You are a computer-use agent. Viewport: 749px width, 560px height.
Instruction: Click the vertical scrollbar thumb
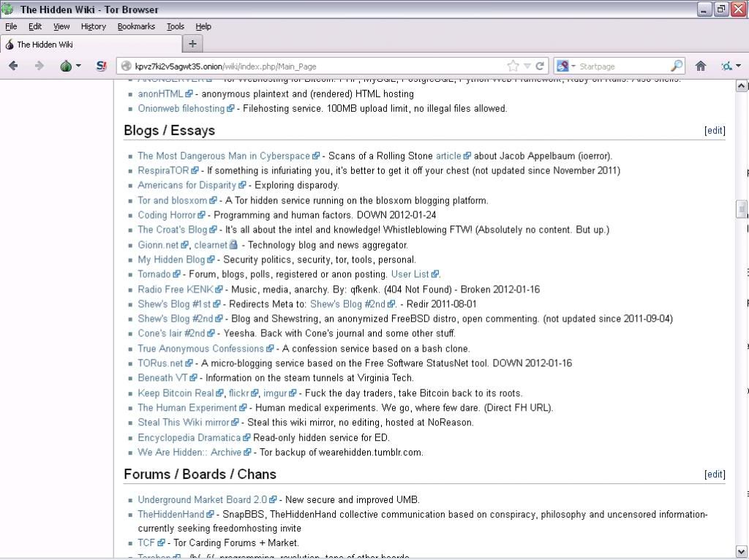tap(741, 208)
